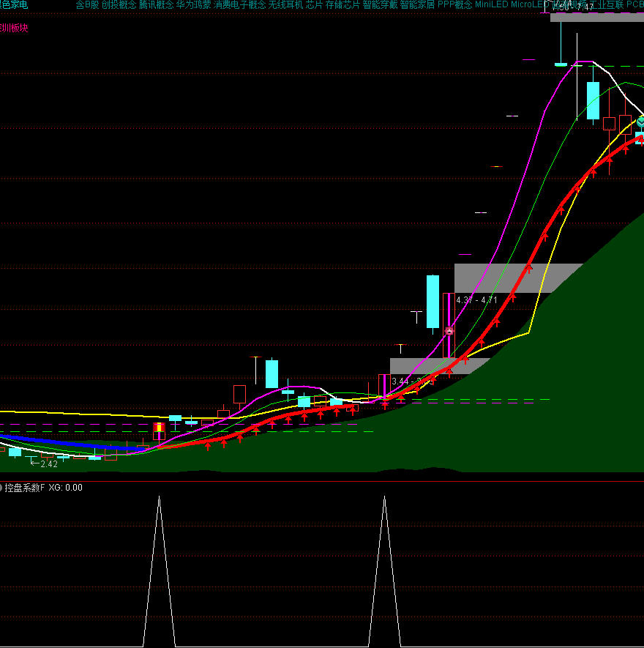This screenshot has height=648, width=644.
Task: Open the 华为鸿蒙 concept tag
Action: [x=193, y=4]
